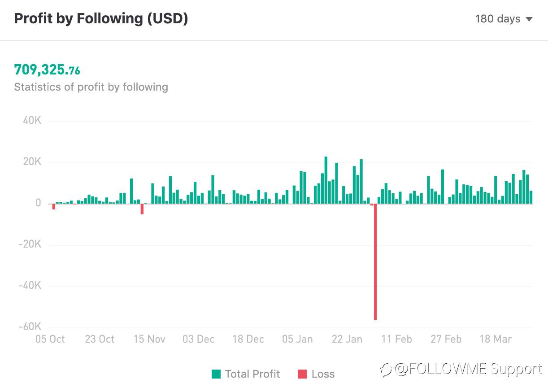Click the Profit by Following (USD) title

pos(101,19)
